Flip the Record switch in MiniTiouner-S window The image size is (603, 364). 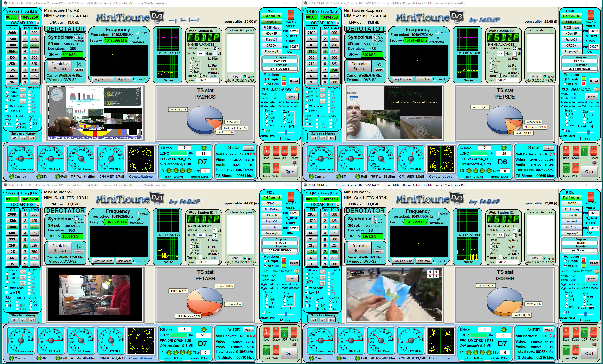click(x=593, y=332)
